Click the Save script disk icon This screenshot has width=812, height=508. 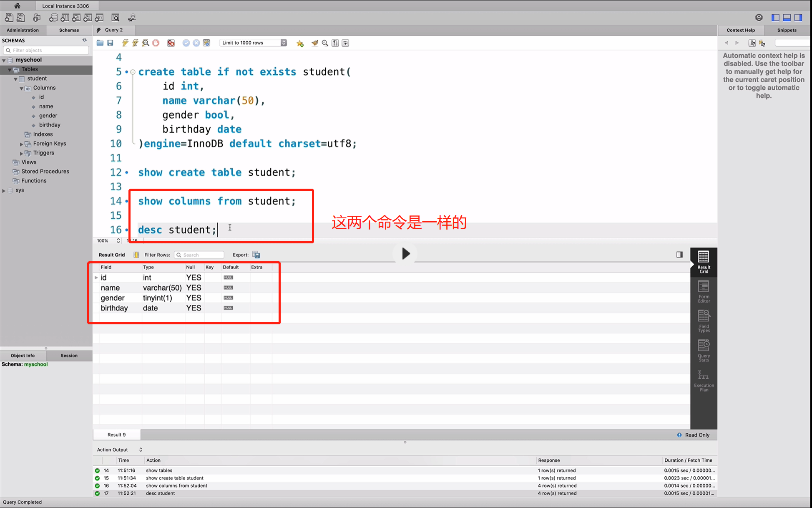click(110, 43)
